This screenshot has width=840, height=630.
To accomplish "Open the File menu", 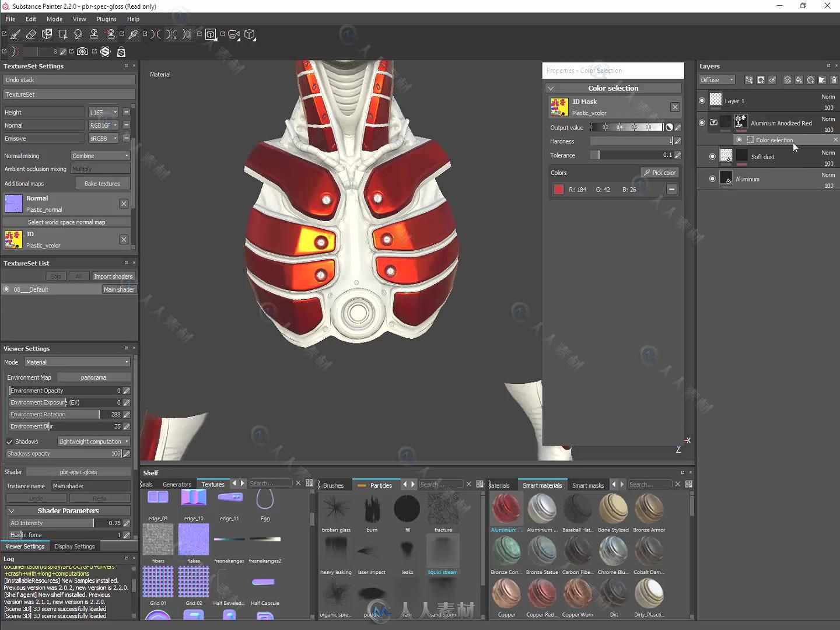I will click(x=10, y=19).
